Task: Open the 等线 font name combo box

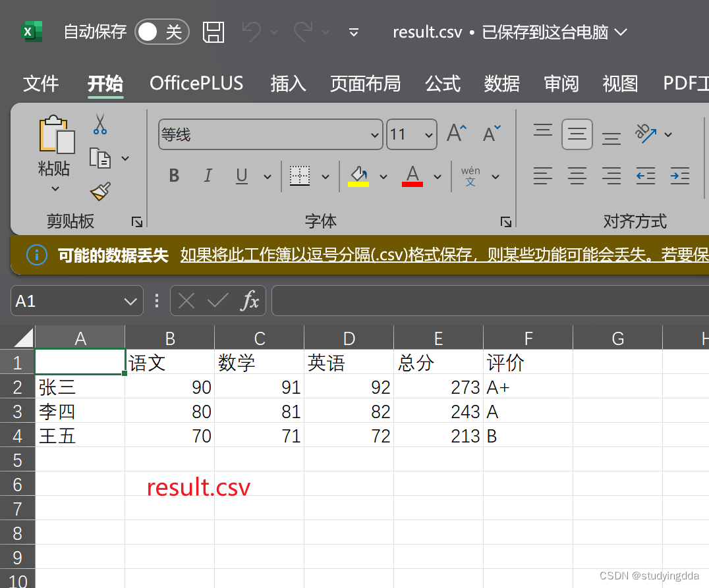Action: 270,134
